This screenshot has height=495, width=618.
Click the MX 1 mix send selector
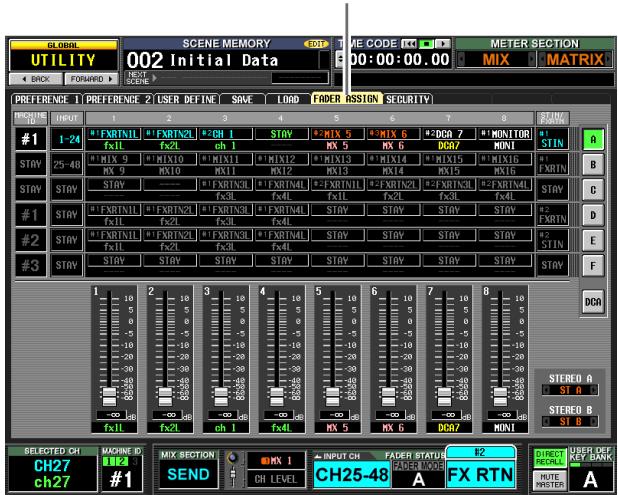[276, 460]
